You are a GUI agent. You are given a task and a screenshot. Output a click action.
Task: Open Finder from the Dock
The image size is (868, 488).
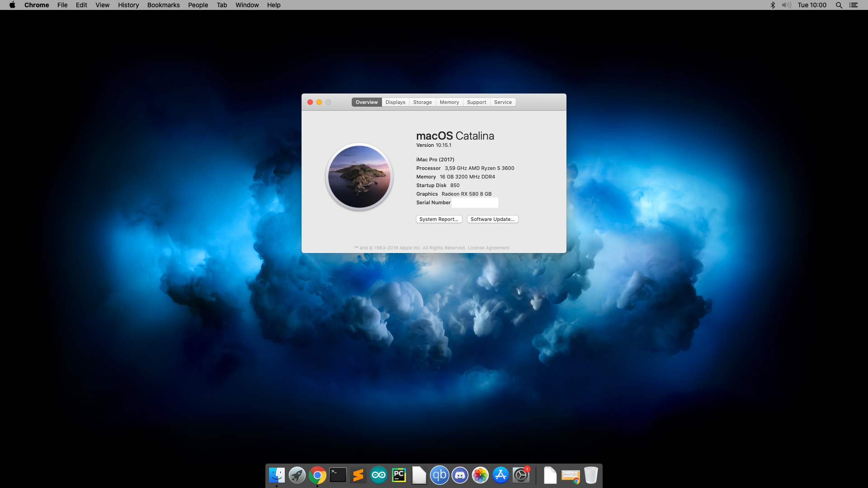(x=277, y=475)
